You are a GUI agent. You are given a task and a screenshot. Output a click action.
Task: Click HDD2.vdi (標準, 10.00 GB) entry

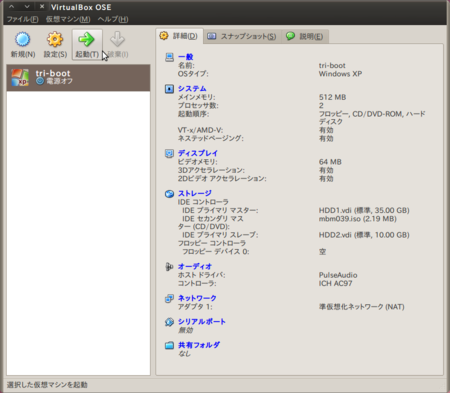point(364,235)
